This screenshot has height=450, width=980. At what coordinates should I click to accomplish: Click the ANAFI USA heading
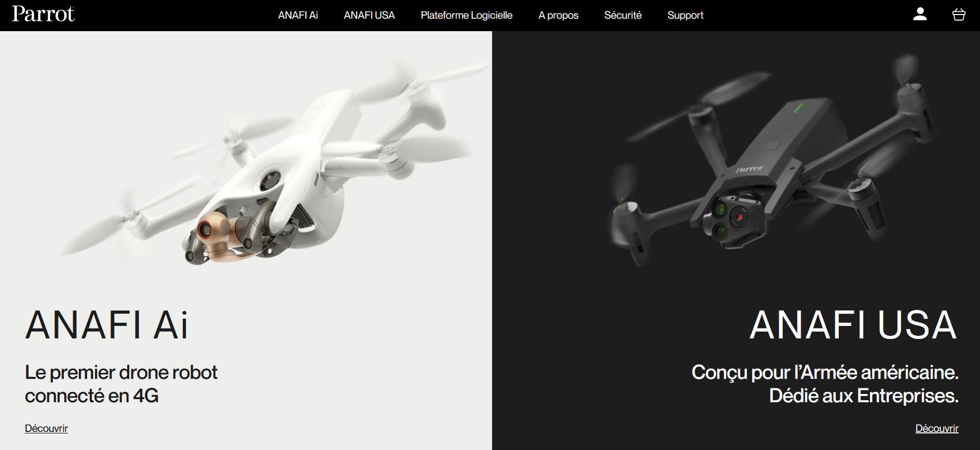click(853, 325)
